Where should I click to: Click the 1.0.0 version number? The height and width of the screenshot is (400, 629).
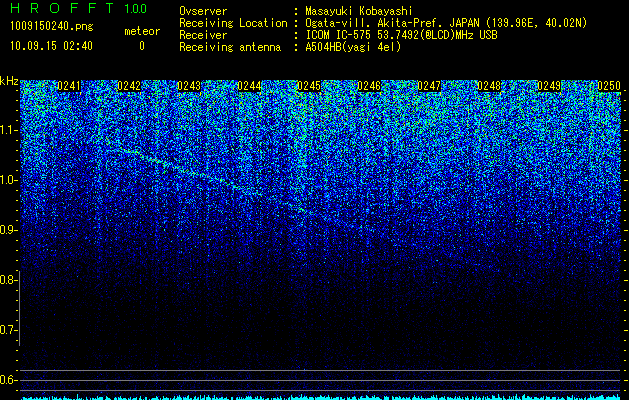[136, 8]
